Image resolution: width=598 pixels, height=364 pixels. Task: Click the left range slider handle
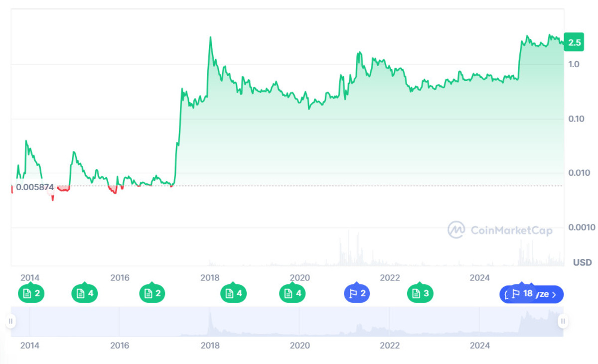pos(10,321)
